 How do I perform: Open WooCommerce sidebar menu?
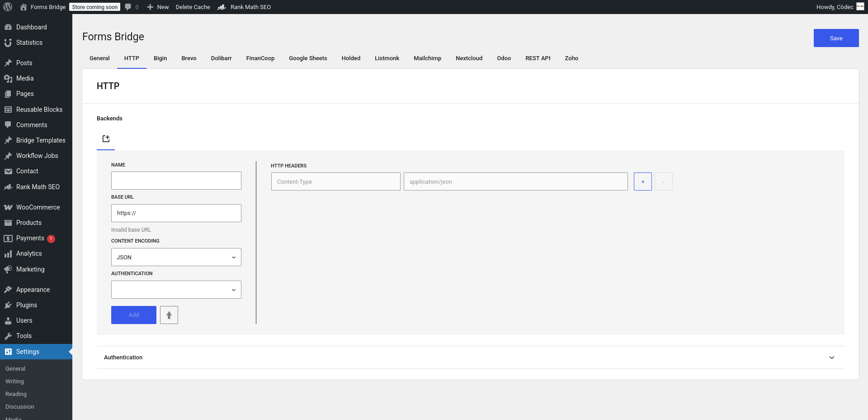(x=36, y=207)
